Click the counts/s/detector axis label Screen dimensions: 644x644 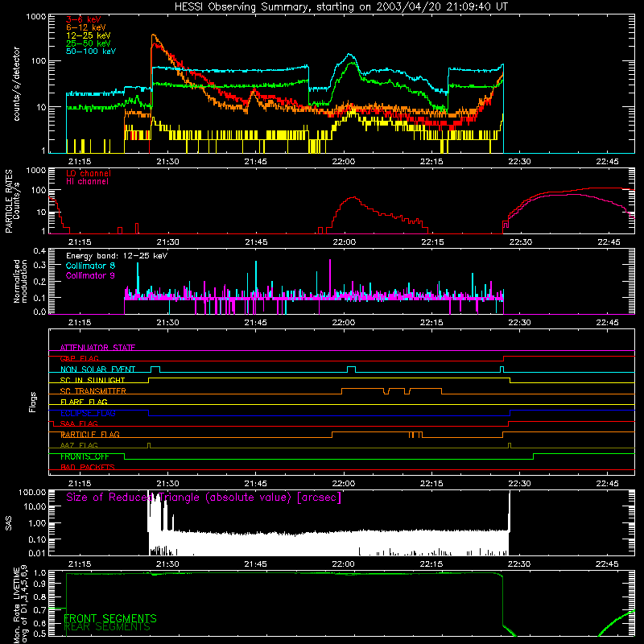coord(17,84)
